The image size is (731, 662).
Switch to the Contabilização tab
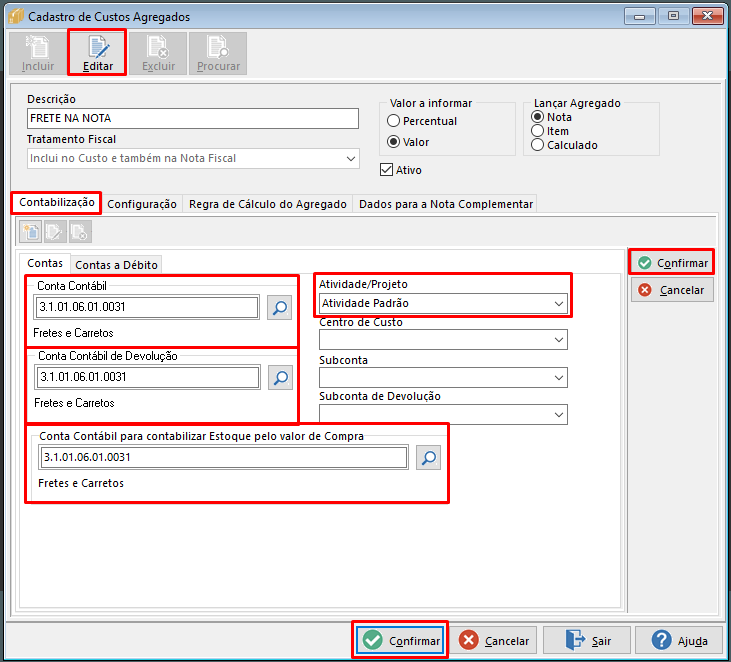click(x=56, y=202)
